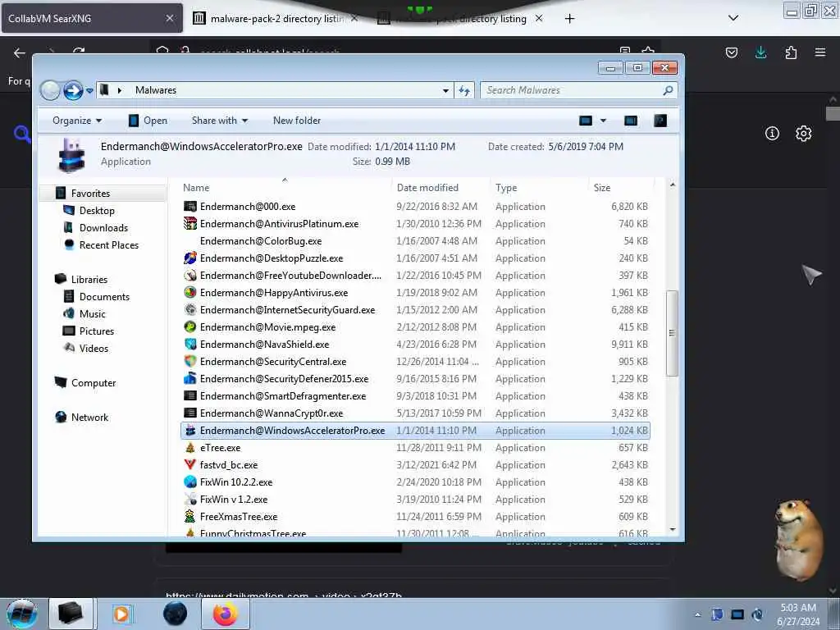Open Explorer help icon
The height and width of the screenshot is (630, 840).
point(660,121)
